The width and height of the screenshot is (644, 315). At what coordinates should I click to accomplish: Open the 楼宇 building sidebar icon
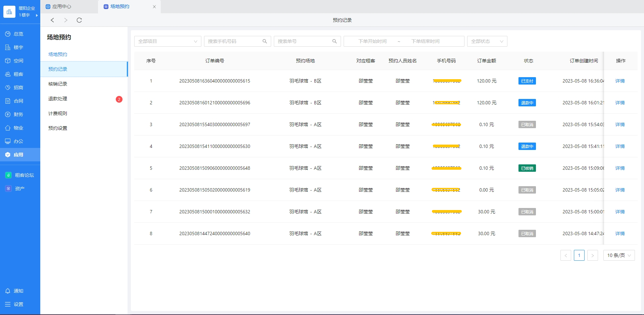8,47
